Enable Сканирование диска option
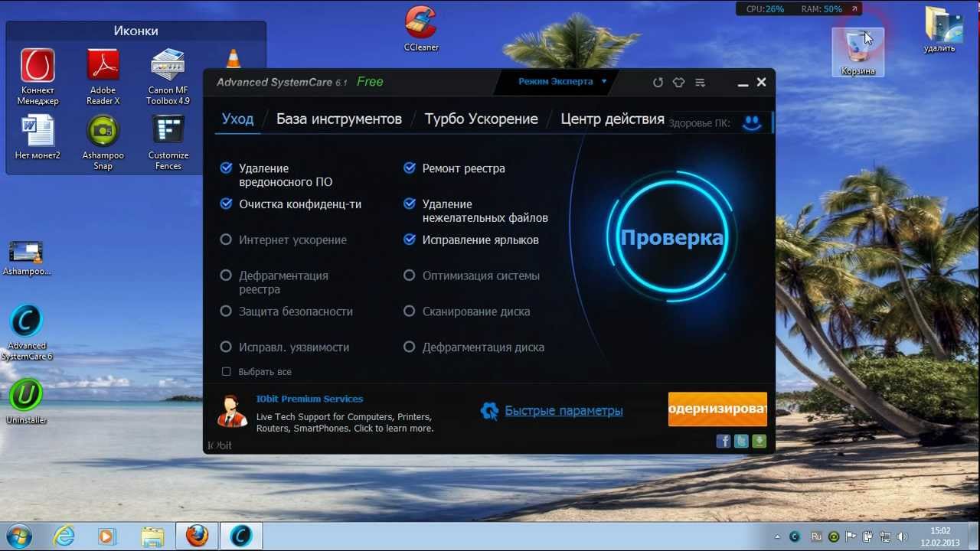Screen dimensions: 980x551 coord(410,311)
